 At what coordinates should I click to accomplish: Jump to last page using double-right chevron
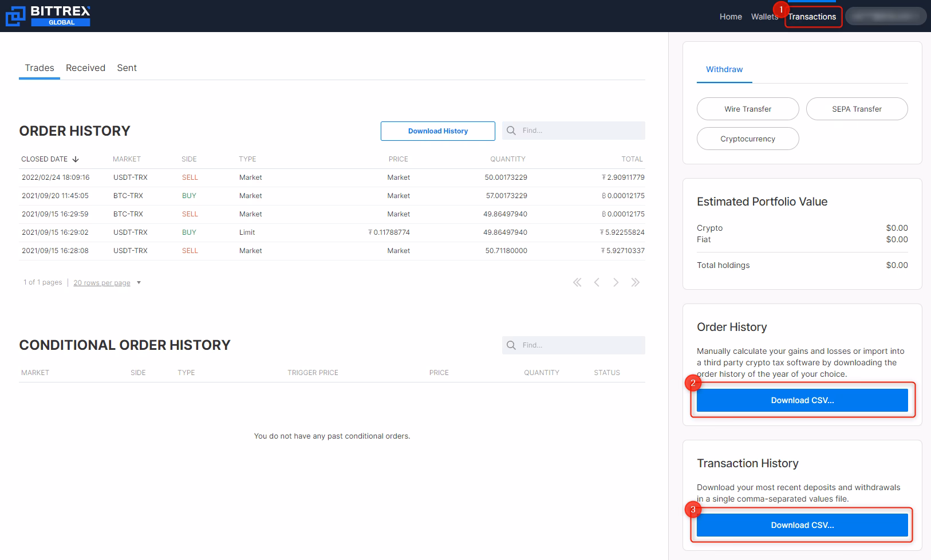(636, 282)
